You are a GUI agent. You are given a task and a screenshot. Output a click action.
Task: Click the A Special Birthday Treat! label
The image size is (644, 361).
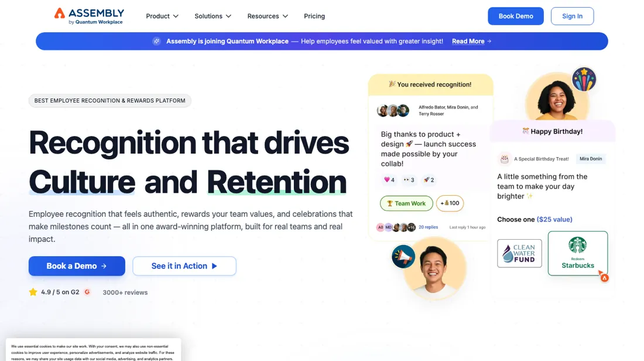542,159
